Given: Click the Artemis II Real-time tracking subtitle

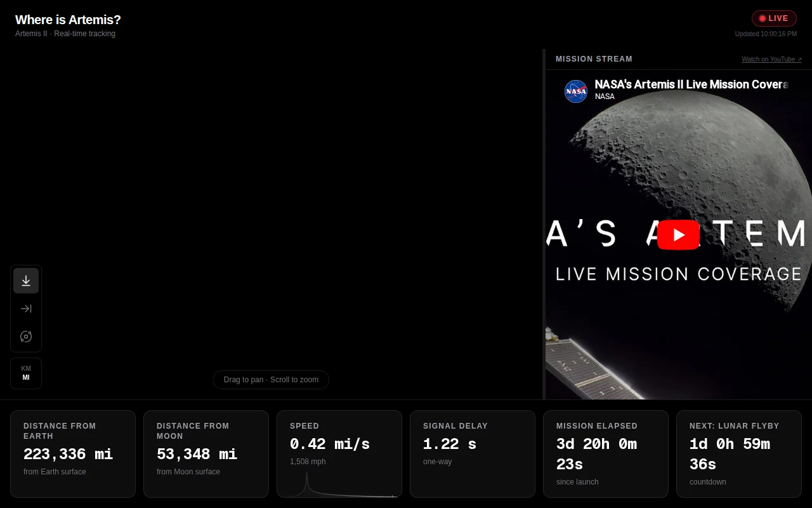Looking at the screenshot, I should [x=65, y=34].
